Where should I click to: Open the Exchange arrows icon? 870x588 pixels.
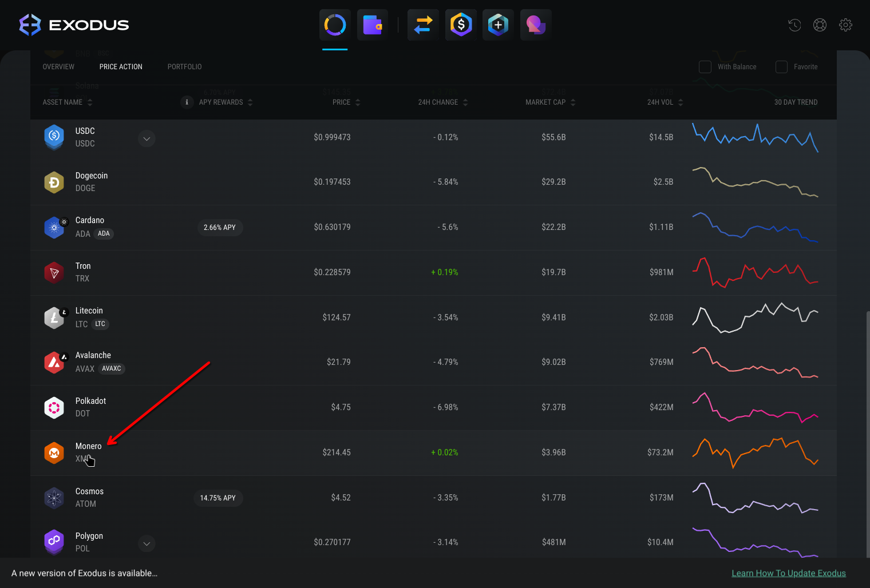(x=423, y=25)
